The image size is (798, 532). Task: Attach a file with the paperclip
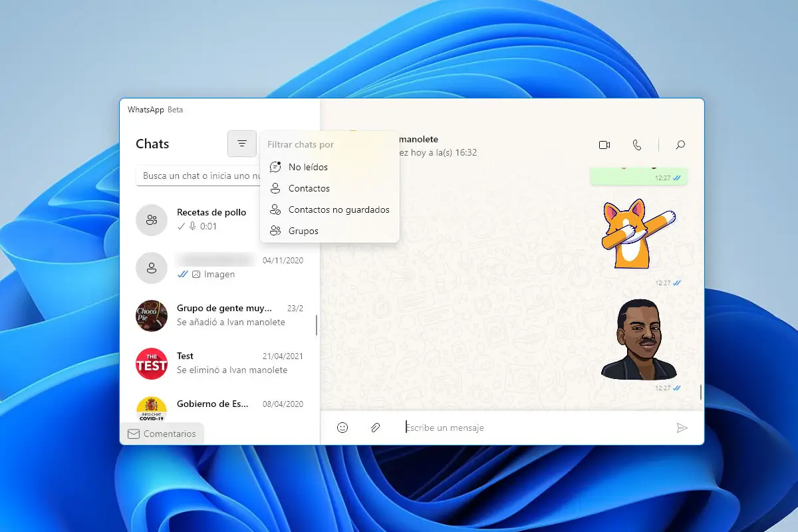point(375,428)
